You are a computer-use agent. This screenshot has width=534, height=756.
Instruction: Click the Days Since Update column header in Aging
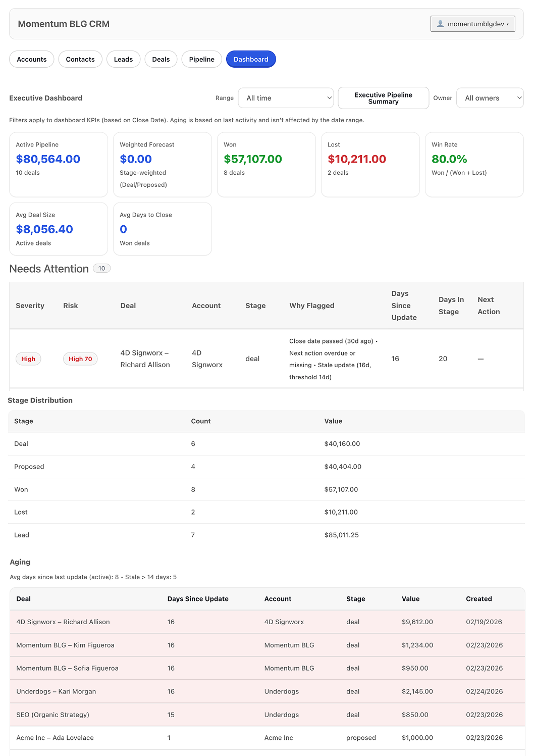[198, 599]
